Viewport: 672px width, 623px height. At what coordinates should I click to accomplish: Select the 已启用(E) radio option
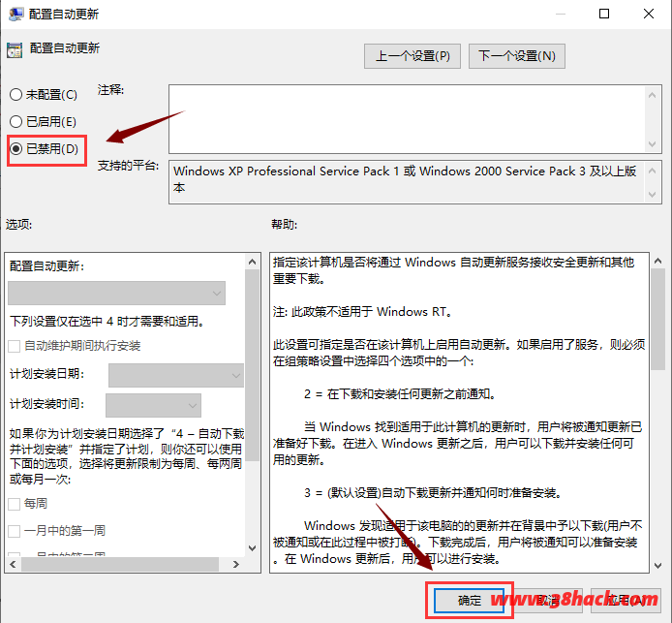[x=15, y=121]
